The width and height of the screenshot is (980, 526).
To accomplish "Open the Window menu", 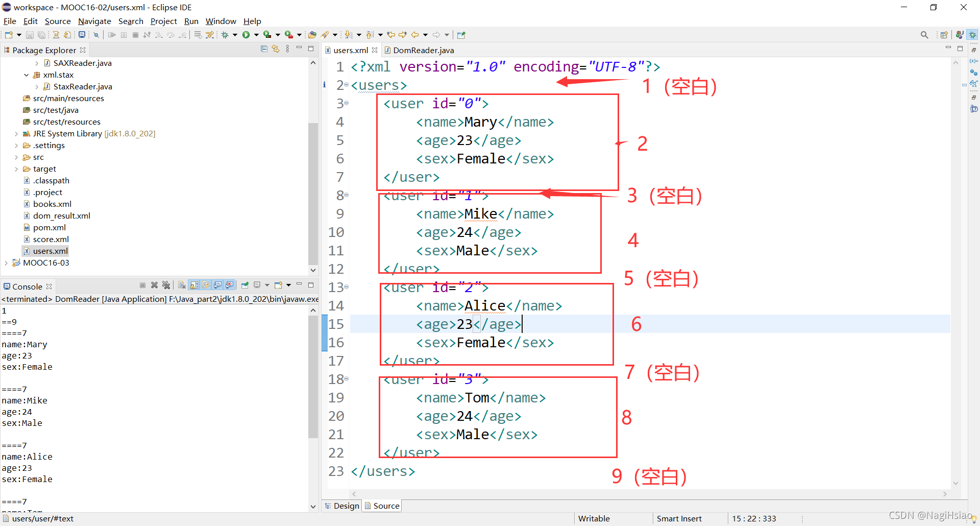I will [220, 21].
